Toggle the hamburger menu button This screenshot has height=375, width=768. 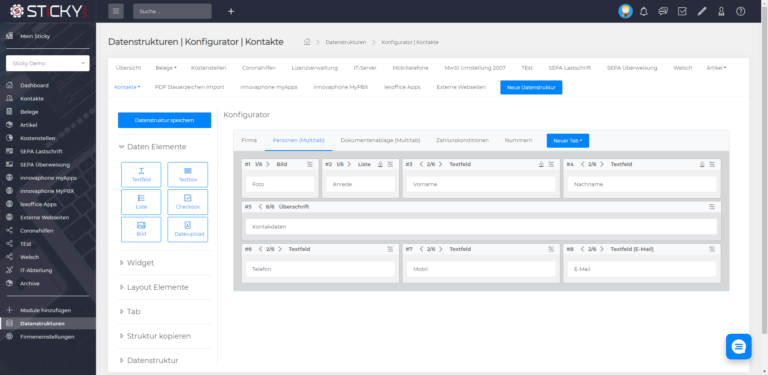tap(116, 11)
